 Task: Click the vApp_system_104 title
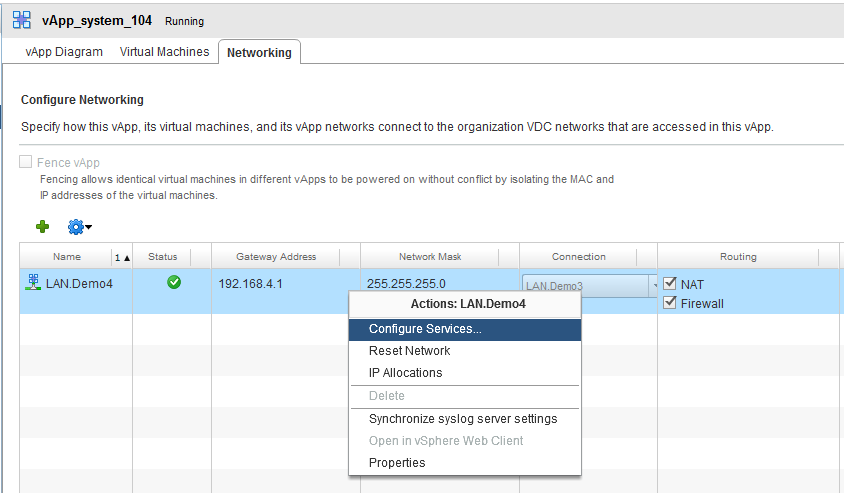(97, 20)
